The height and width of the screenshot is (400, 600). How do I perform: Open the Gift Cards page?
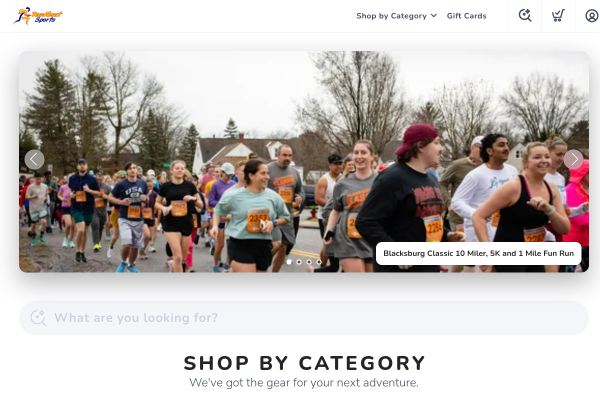tap(466, 16)
